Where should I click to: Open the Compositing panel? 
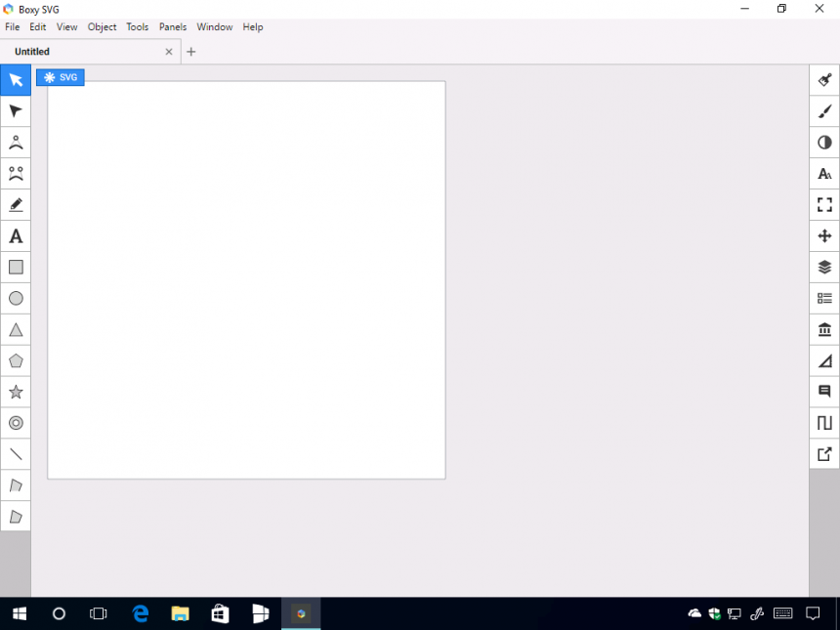tap(823, 143)
